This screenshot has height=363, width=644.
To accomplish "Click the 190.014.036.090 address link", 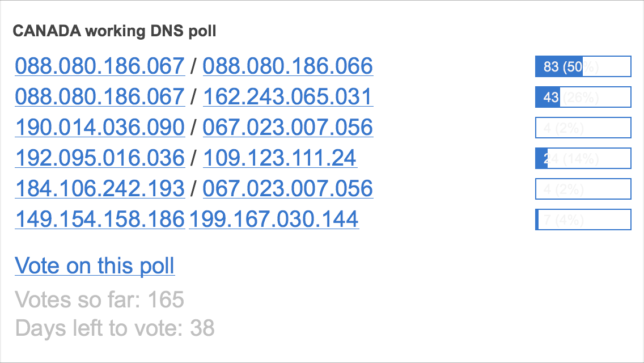I will (100, 127).
